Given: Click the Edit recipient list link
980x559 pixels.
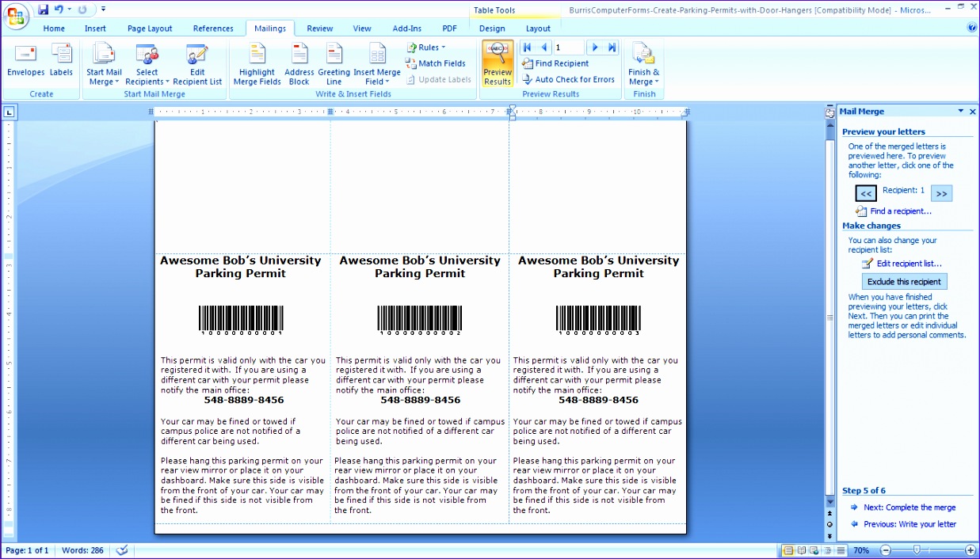Looking at the screenshot, I should 909,264.
